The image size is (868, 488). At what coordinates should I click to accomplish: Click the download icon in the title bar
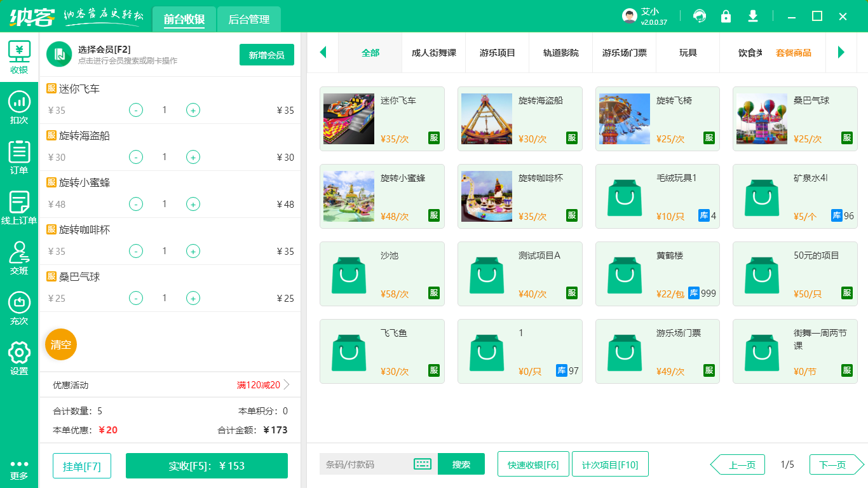coord(753,15)
